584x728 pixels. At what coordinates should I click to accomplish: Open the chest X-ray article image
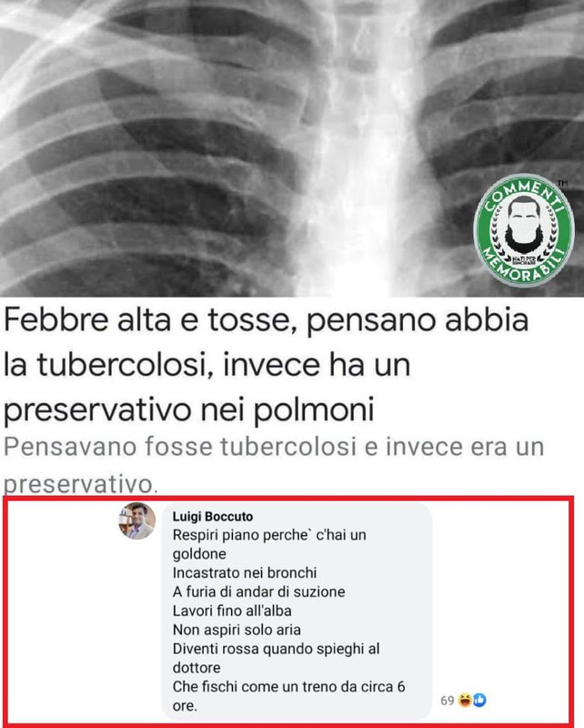coord(292,148)
